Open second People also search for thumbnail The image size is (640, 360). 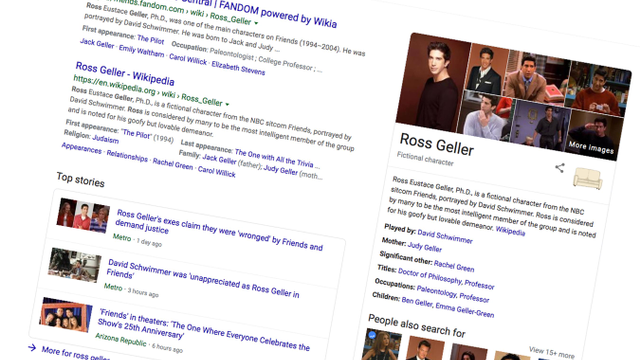pos(425,349)
